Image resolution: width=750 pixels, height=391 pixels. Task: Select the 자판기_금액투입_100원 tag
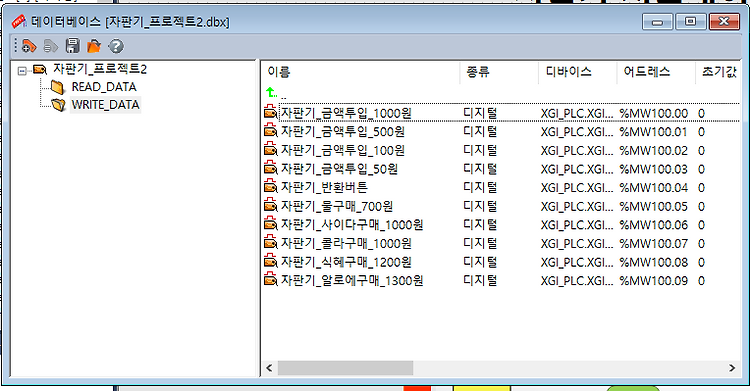[342, 150]
